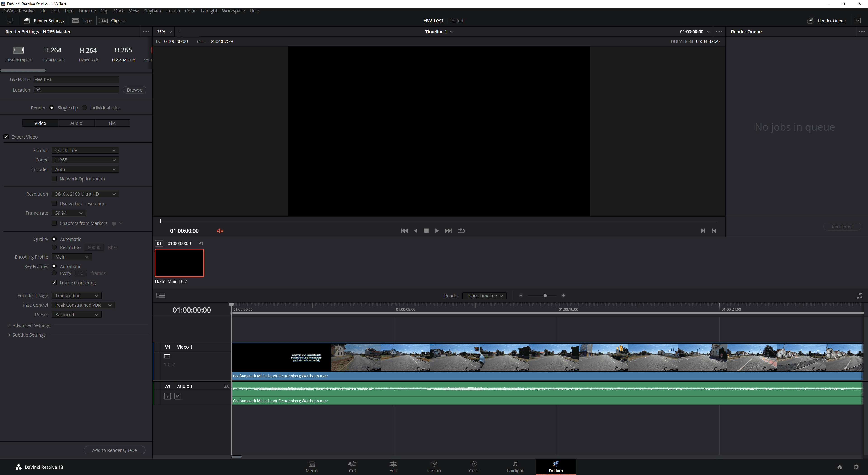Select Single clip render option
The width and height of the screenshot is (868, 475).
(x=52, y=107)
